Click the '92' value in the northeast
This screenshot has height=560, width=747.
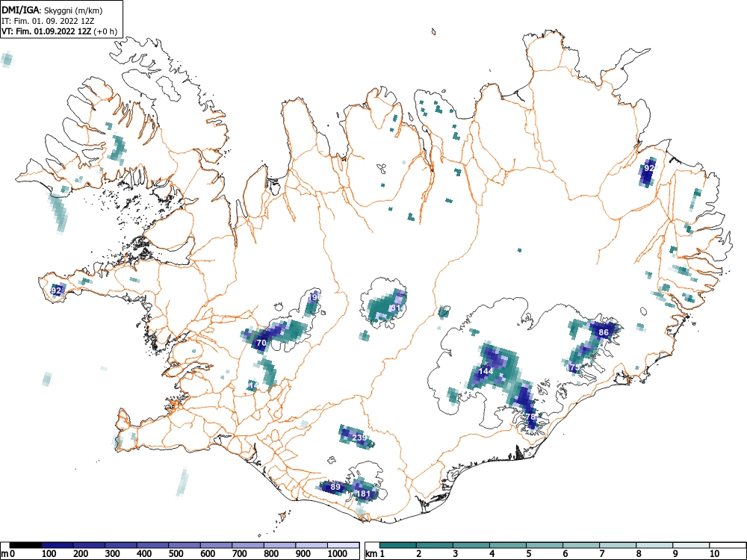click(649, 167)
